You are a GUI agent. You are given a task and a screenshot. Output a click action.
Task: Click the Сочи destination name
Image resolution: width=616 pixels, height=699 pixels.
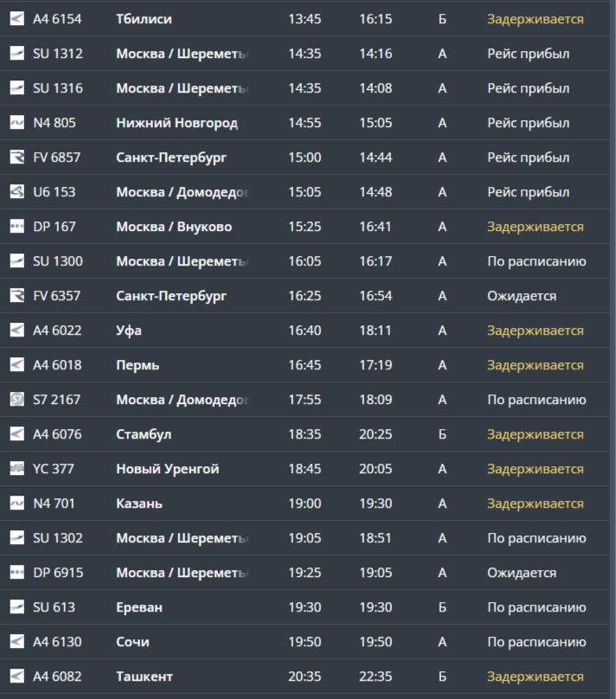click(132, 642)
